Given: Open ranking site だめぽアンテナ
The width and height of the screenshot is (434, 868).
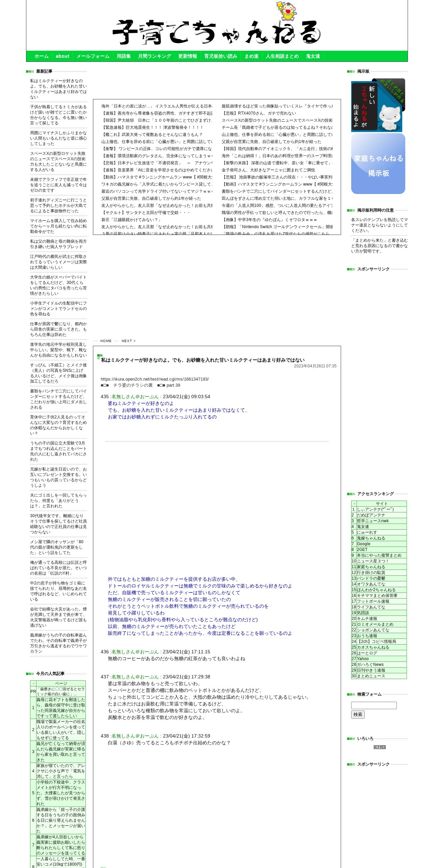Looking at the screenshot, I should pyautogui.click(x=371, y=515).
